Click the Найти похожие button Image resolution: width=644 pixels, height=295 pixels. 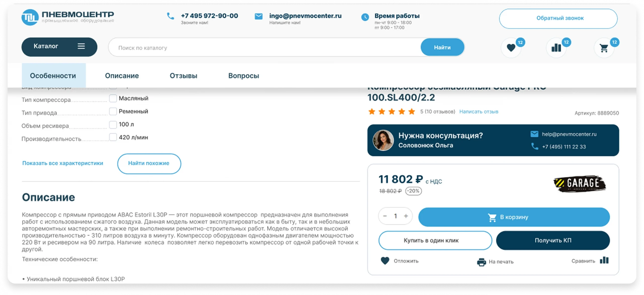tap(149, 163)
